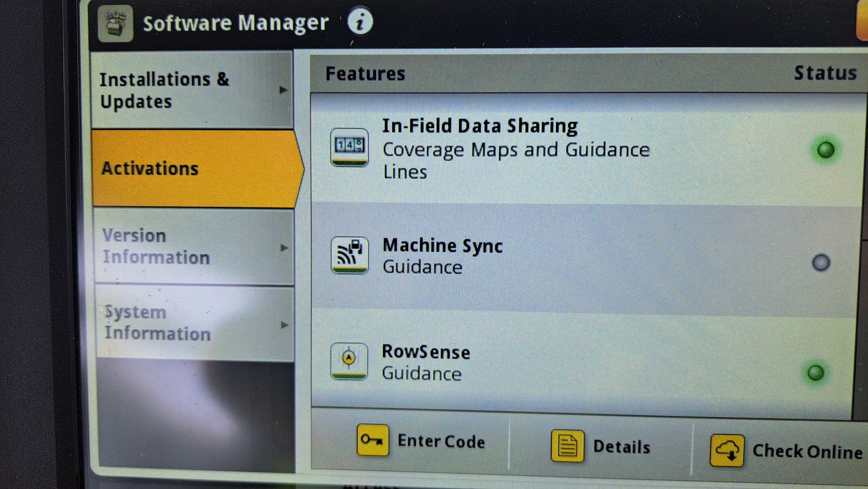Screen dimensions: 868x489
Task: Click the cloud download icon for Check Online
Action: point(727,450)
